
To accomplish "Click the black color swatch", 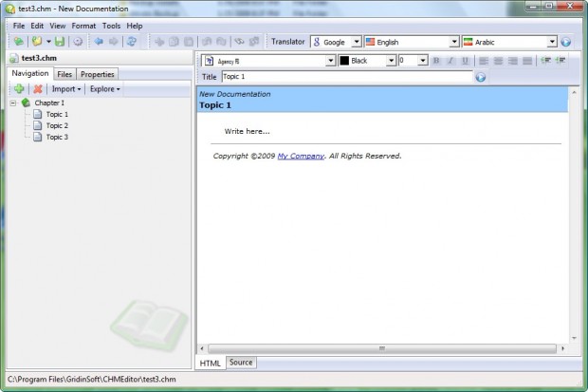I will pos(344,61).
